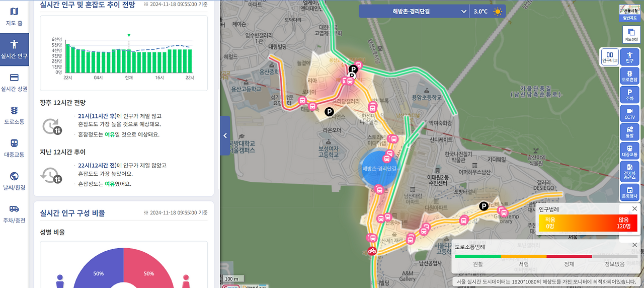Viewport: 644px width, 288px height.
Task: Click the 지난 12시간 추이 subheading
Action: [63, 152]
